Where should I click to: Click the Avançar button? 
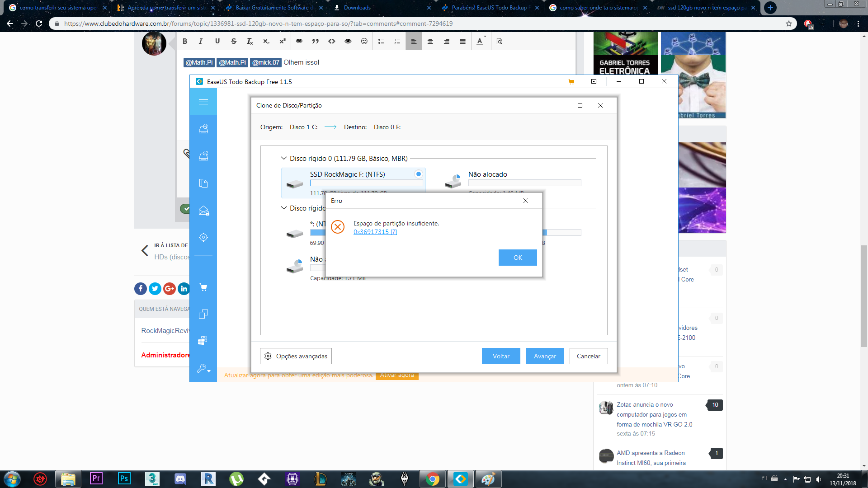point(545,356)
